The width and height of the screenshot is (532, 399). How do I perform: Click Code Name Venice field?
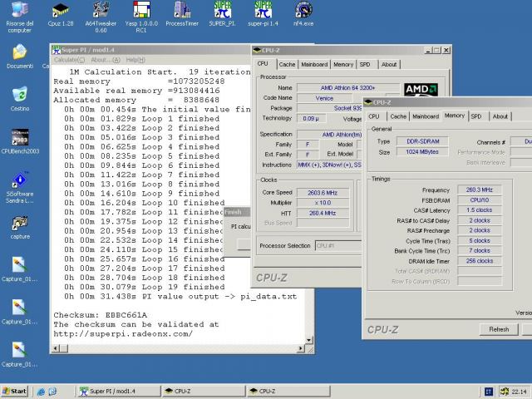(x=325, y=98)
